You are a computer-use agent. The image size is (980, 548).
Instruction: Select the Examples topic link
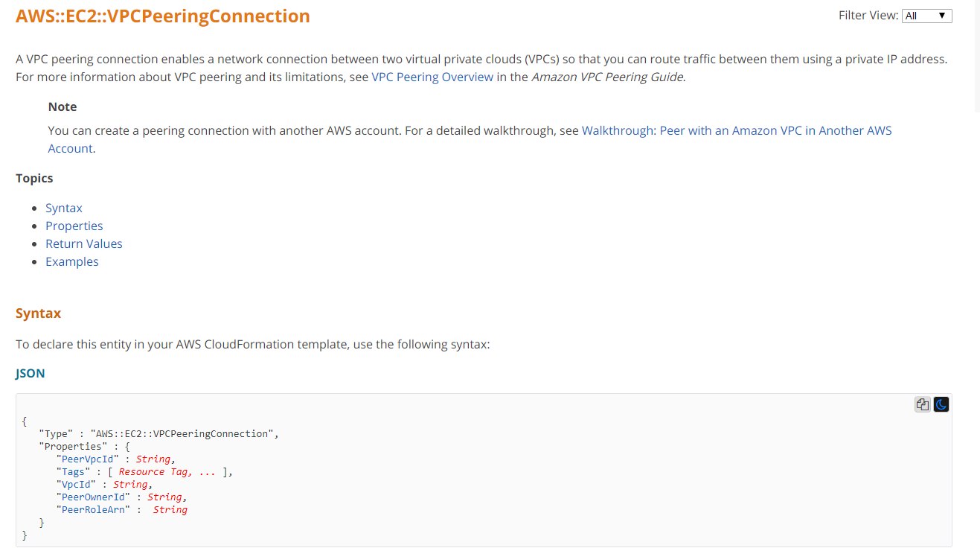point(72,261)
